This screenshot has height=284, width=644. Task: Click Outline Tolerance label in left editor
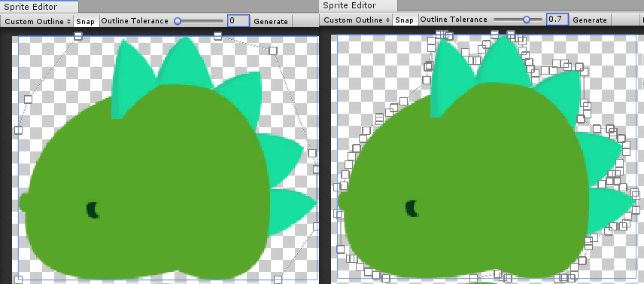pos(135,21)
